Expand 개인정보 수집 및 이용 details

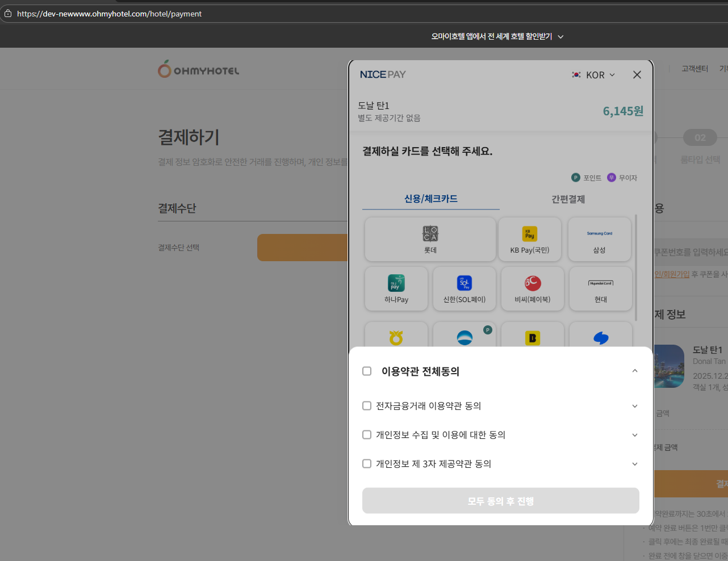pyautogui.click(x=635, y=435)
